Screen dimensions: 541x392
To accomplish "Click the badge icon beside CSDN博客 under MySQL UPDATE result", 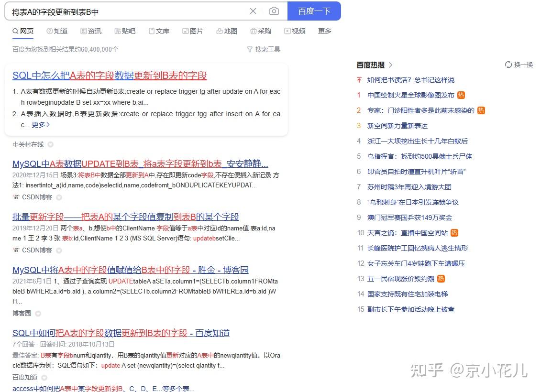I will [x=59, y=197].
